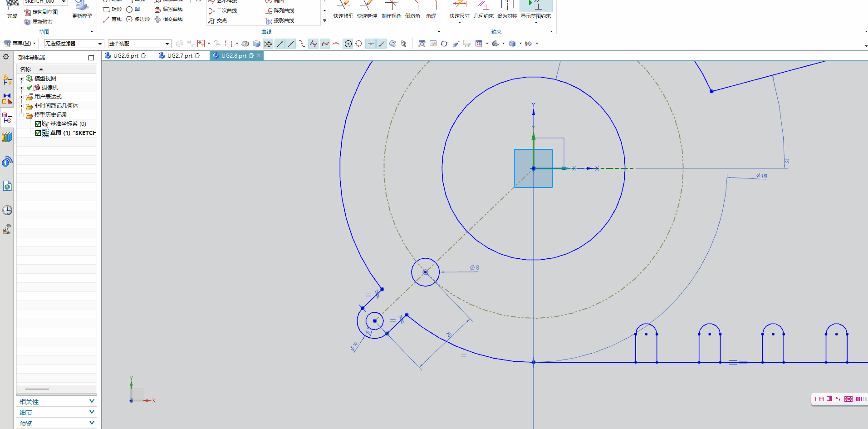This screenshot has width=868, height=429.
Task: Open the Rapid Dimension dropdown arrow
Action: [460, 22]
